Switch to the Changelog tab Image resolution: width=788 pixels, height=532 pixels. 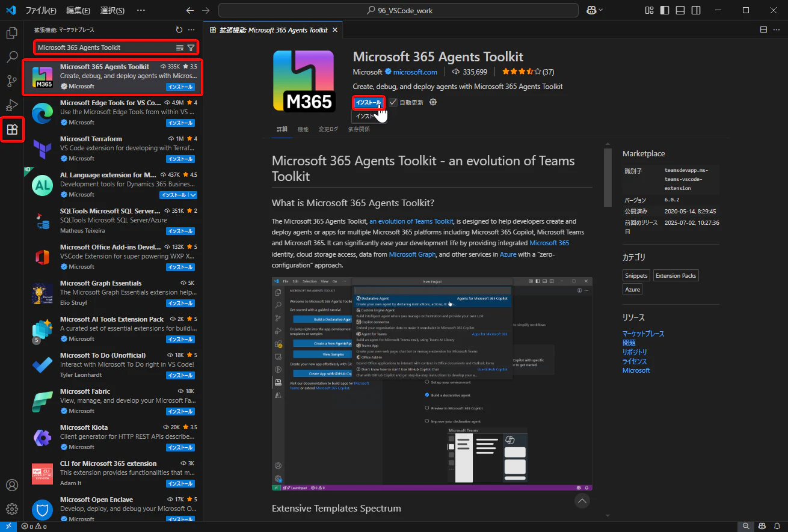point(328,129)
